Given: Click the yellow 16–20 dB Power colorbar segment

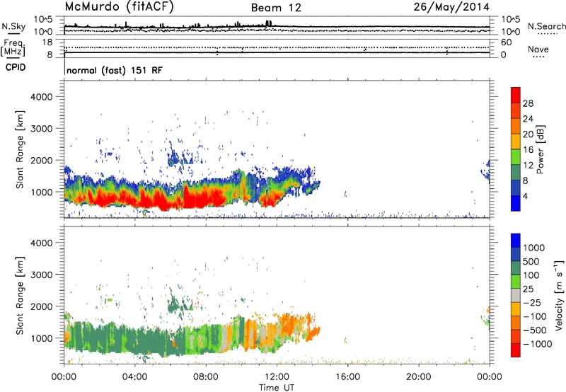Looking at the screenshot, I should tap(516, 141).
